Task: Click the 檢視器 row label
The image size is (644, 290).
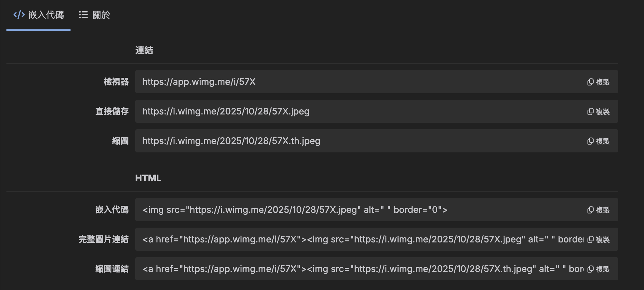Action: [116, 82]
